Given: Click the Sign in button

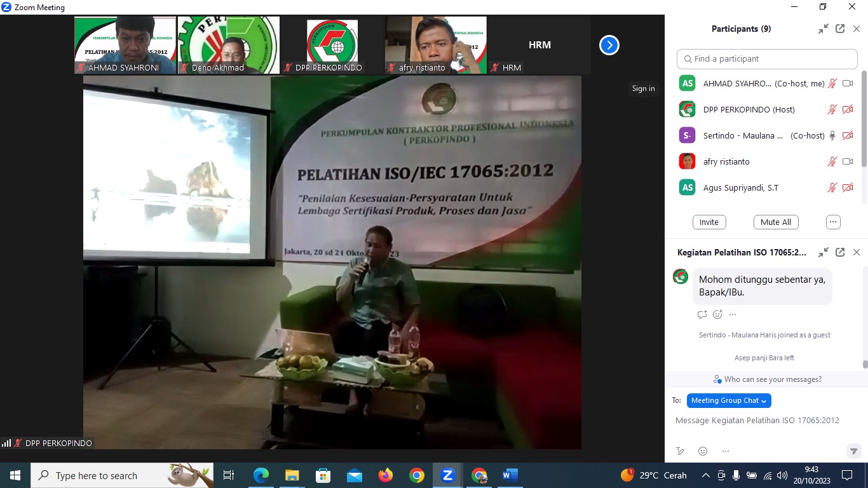Looking at the screenshot, I should point(643,88).
